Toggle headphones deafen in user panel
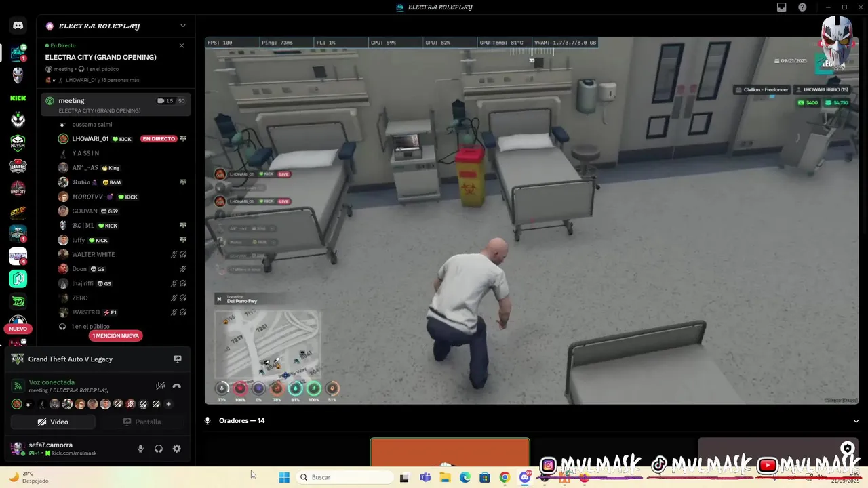The width and height of the screenshot is (868, 488). [x=159, y=449]
